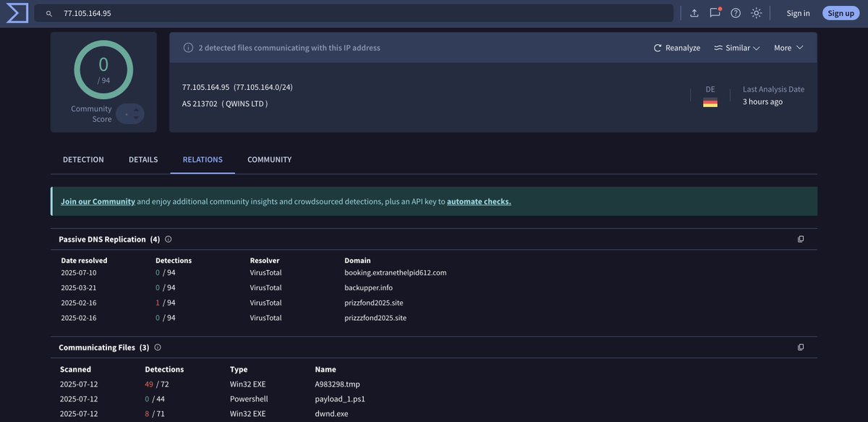
Task: Toggle the light theme sun icon
Action: pyautogui.click(x=757, y=13)
